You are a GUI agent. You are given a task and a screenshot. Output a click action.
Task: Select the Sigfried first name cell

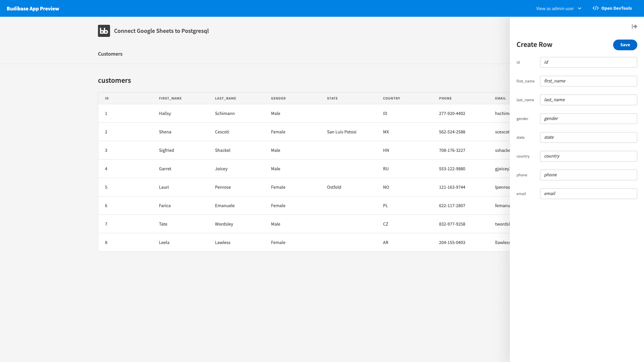(166, 150)
